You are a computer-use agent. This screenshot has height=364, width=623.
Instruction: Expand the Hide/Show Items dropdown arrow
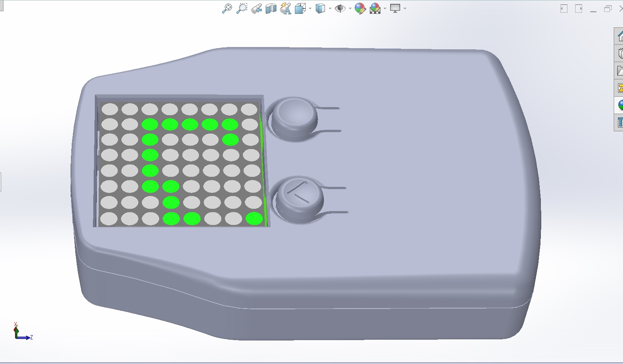(350, 8)
